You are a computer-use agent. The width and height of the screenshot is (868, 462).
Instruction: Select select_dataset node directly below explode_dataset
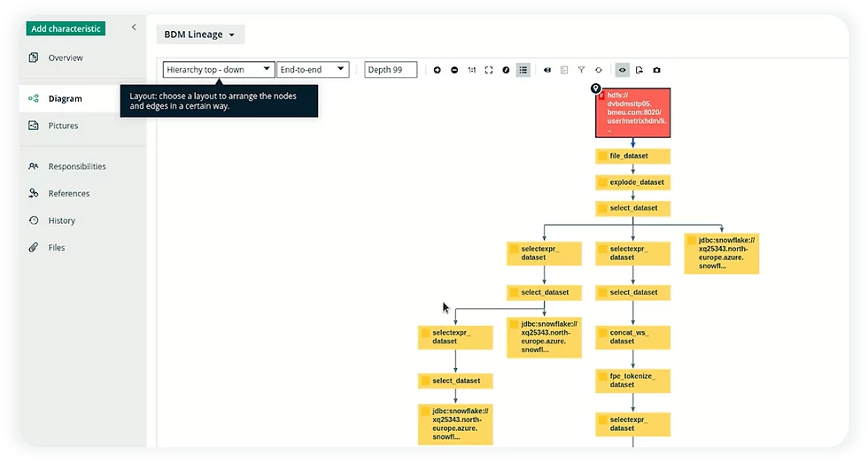click(x=632, y=208)
